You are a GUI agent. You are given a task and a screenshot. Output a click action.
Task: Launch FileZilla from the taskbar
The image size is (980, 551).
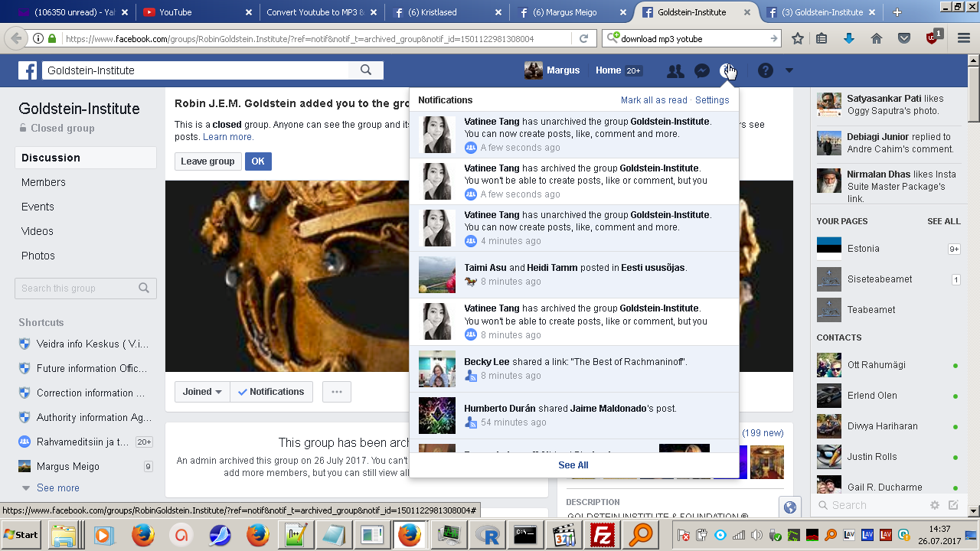pos(603,534)
